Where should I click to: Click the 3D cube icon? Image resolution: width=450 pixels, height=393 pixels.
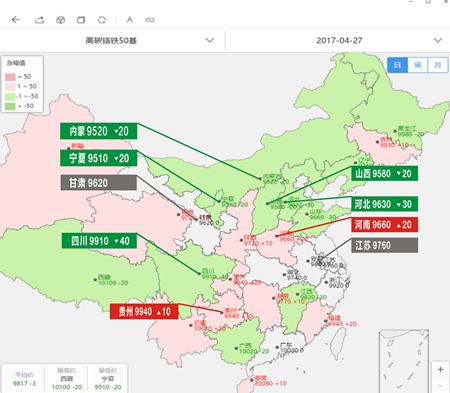60,20
